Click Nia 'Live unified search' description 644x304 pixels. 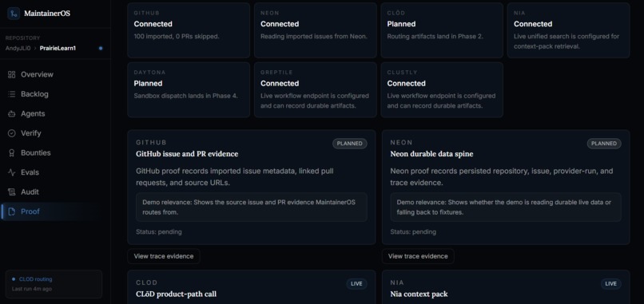coord(566,41)
